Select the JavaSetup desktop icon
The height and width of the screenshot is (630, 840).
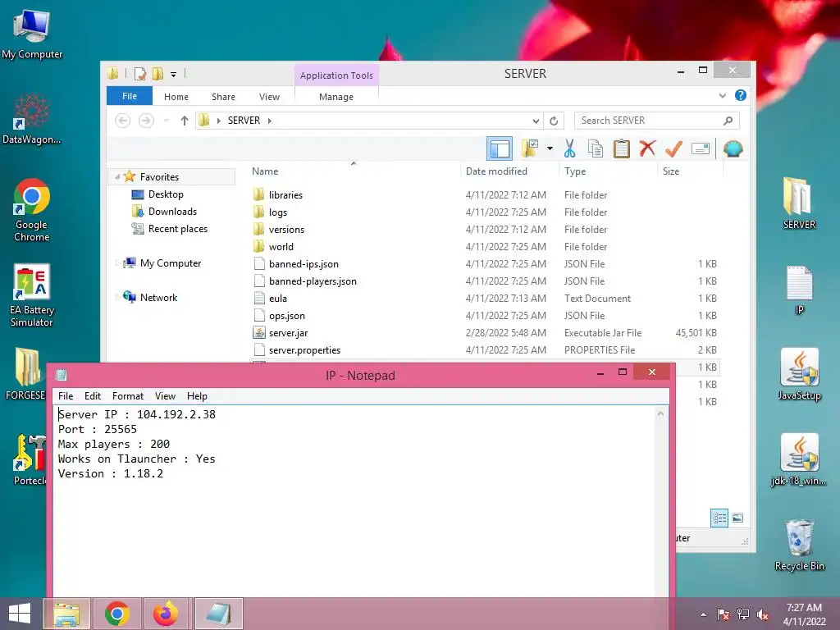click(799, 374)
